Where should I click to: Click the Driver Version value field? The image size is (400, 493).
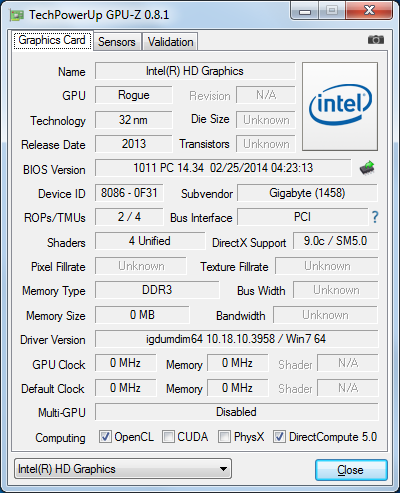[237, 339]
